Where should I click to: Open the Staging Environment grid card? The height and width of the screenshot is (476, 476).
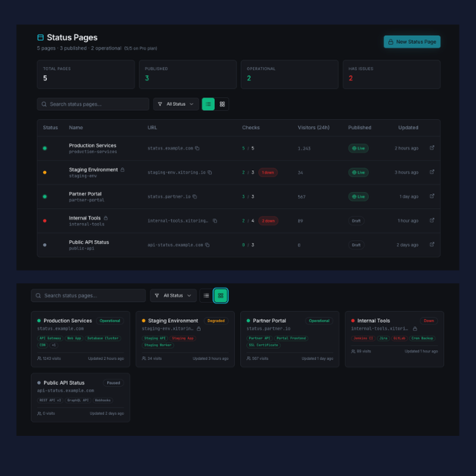click(x=185, y=339)
